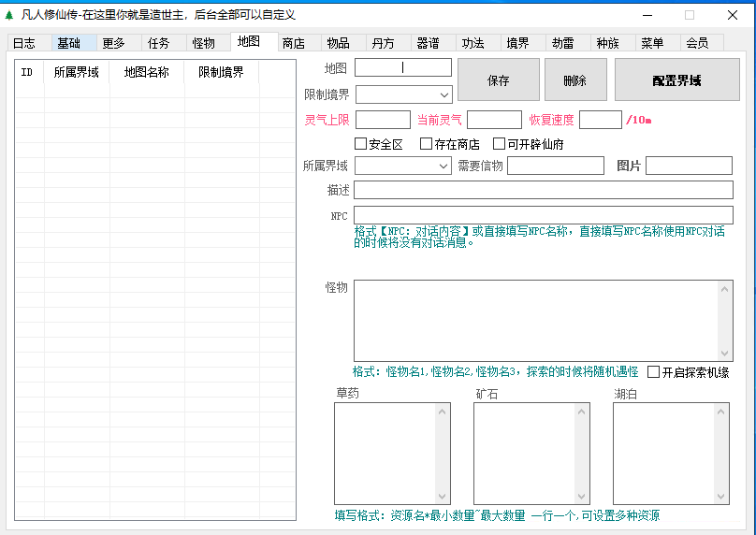Focus the 地图 name input field
This screenshot has height=535, width=756.
403,67
